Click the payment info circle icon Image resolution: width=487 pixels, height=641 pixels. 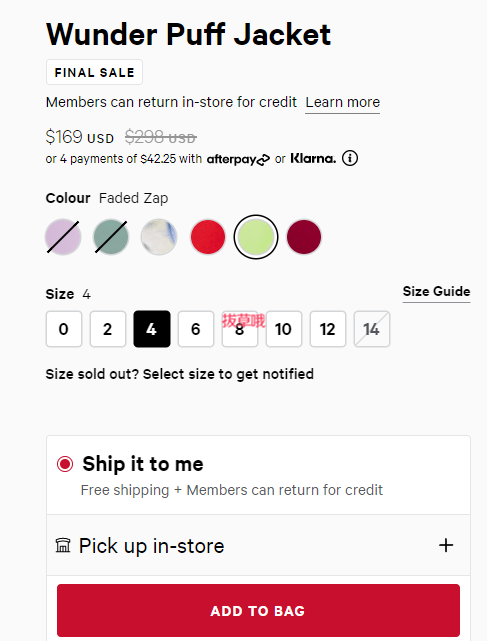(x=350, y=158)
